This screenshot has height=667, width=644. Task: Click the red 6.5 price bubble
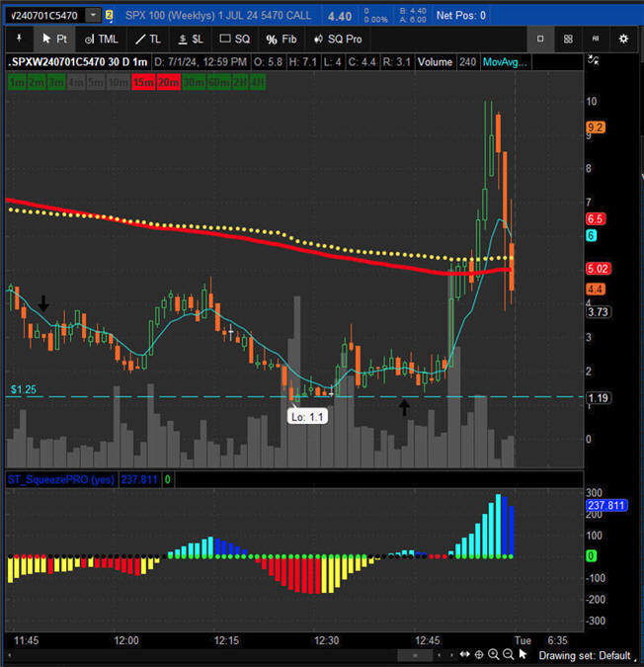(596, 219)
